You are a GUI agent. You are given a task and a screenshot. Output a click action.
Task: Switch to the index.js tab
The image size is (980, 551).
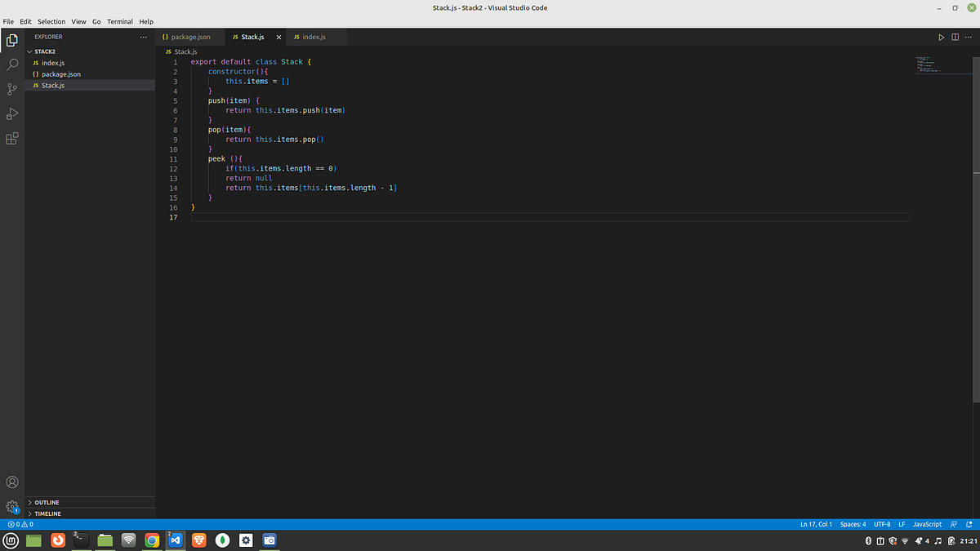coord(317,38)
